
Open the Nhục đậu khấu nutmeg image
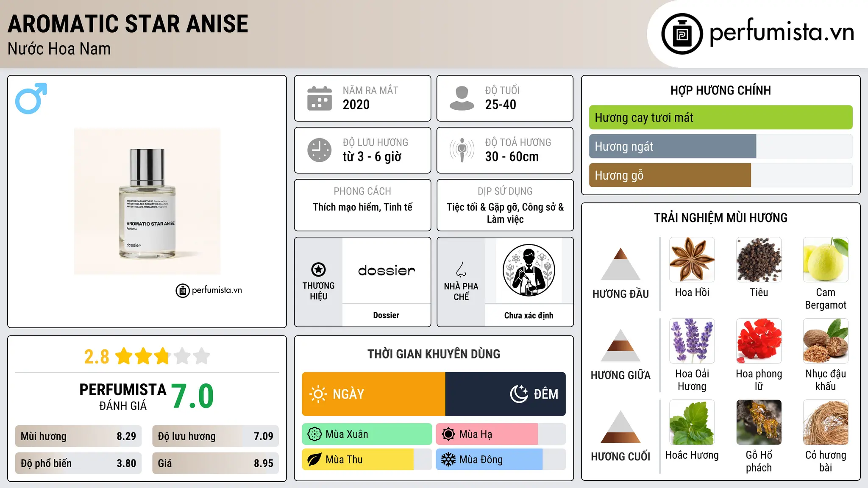pyautogui.click(x=826, y=341)
